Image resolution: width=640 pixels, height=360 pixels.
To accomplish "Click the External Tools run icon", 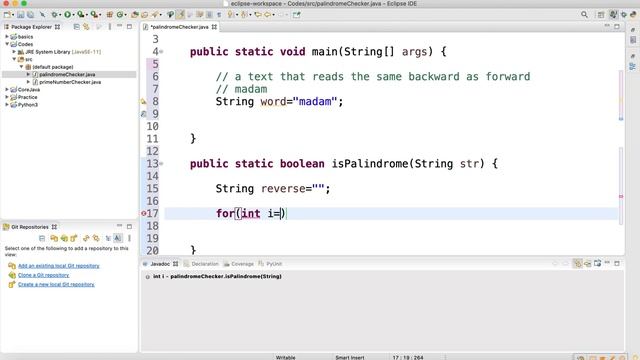I will (94, 15).
